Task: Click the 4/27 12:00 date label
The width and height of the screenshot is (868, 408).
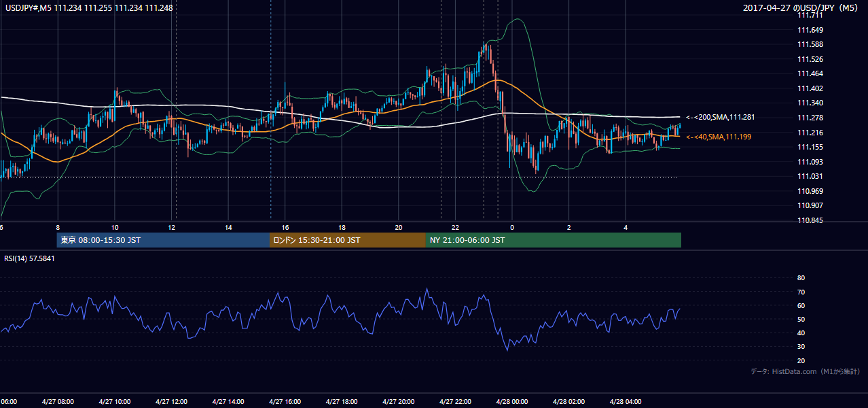Action: [172, 401]
